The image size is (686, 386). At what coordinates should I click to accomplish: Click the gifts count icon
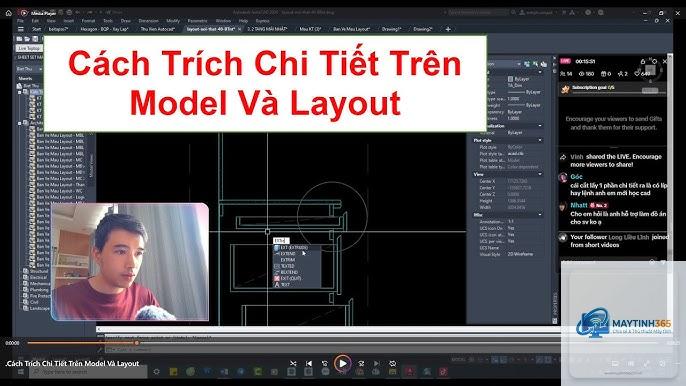point(604,74)
